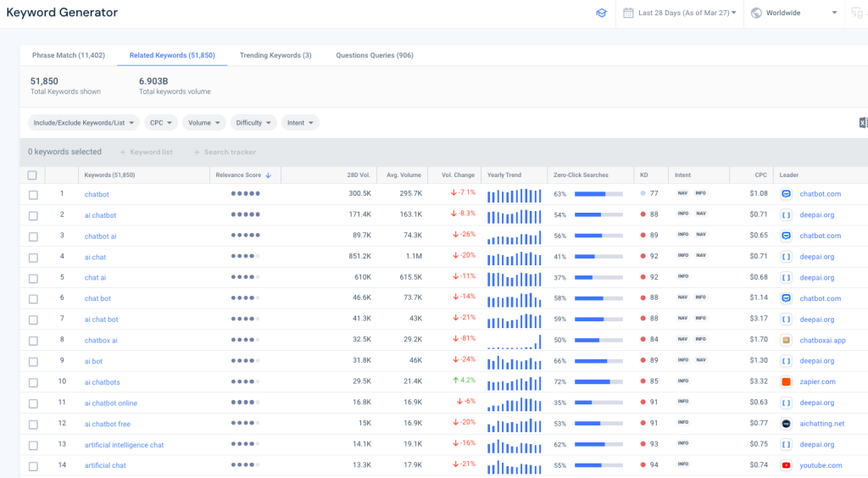Click the Search tracker button
868x478 pixels.
coord(225,153)
